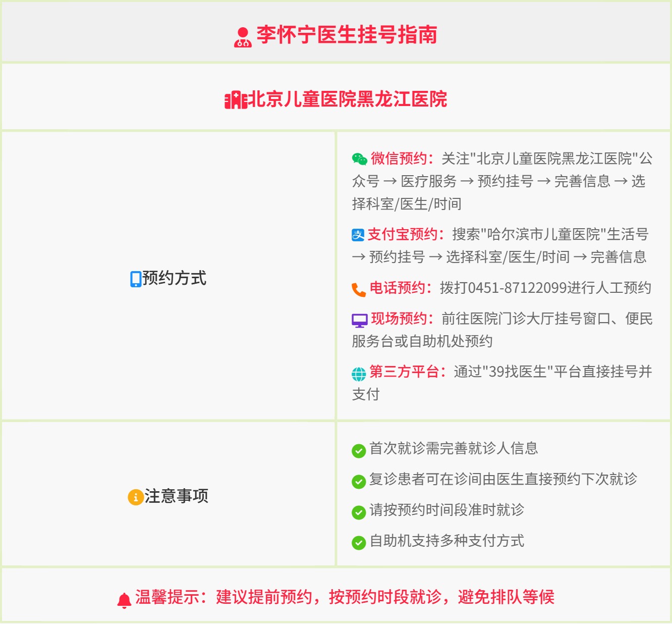Viewport: 672px width, 624px height.
Task: Click the 支付宝预约 label
Action: [x=406, y=234]
